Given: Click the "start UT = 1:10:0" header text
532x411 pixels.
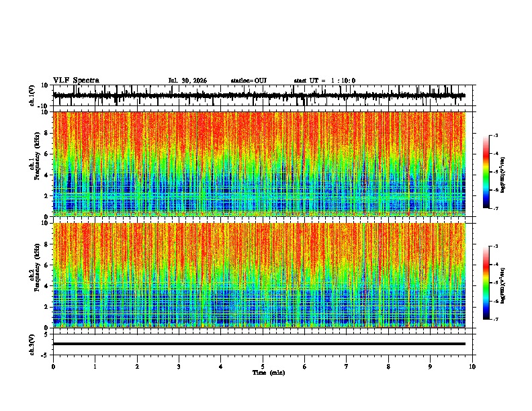Looking at the screenshot, I should 324,81.
